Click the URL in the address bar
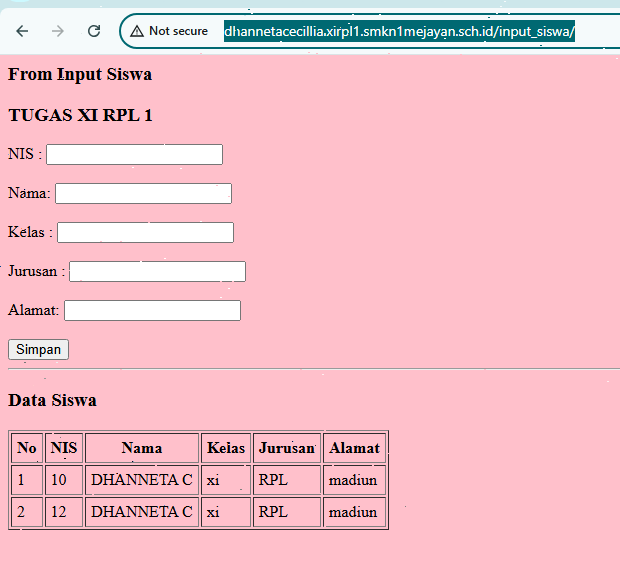620x588 pixels. click(398, 31)
